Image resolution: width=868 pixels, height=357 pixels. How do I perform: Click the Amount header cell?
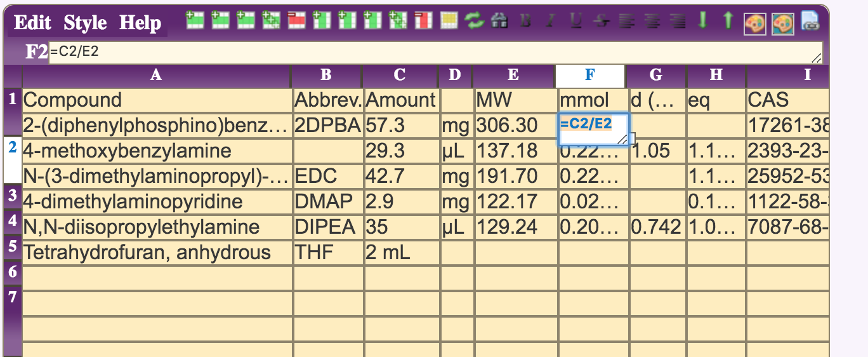(x=401, y=100)
